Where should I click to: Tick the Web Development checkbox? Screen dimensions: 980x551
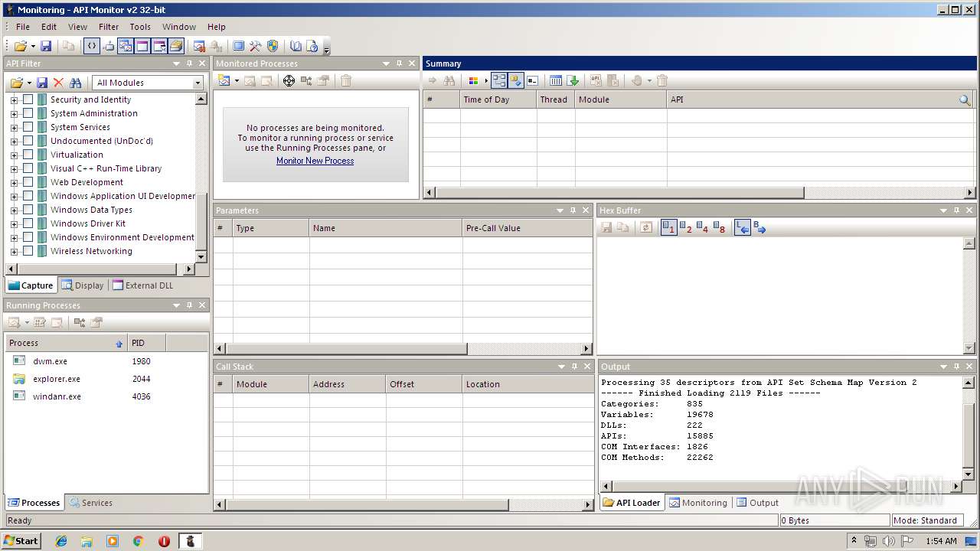tap(28, 182)
